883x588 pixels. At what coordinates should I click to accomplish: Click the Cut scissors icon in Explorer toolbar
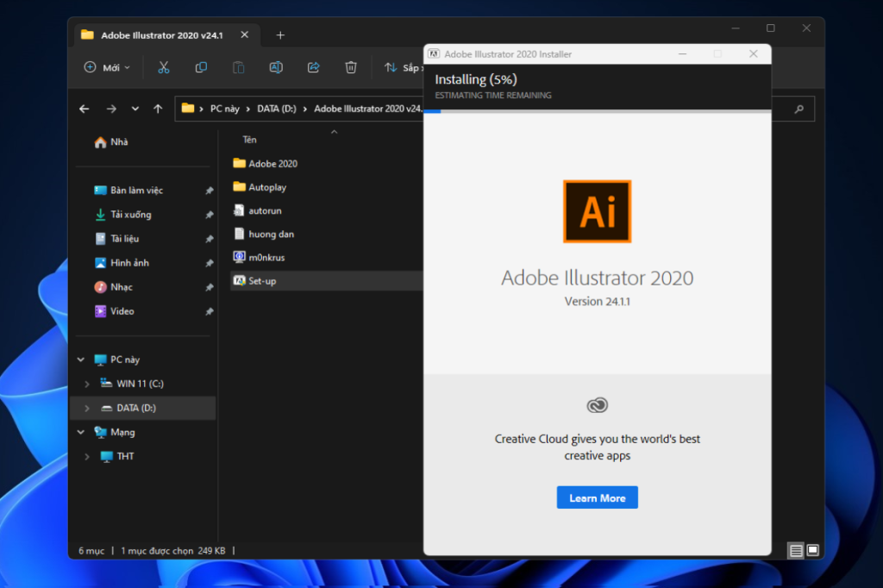point(163,67)
